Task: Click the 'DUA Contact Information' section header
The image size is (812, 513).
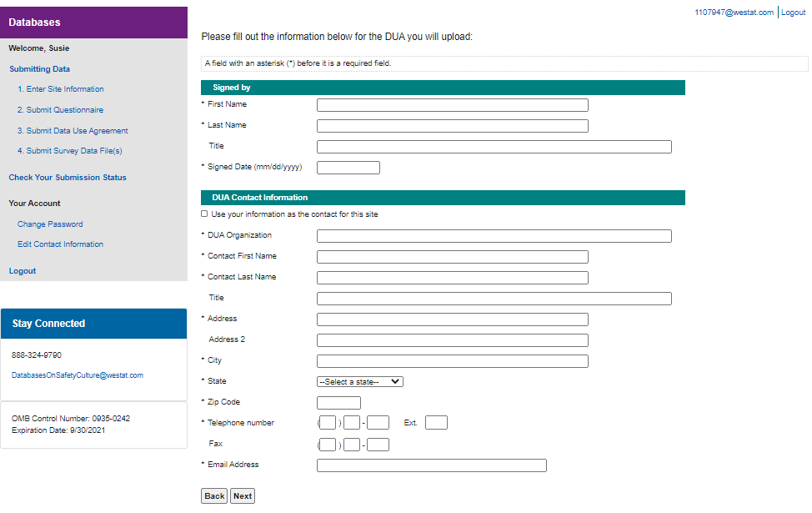Action: (x=443, y=198)
